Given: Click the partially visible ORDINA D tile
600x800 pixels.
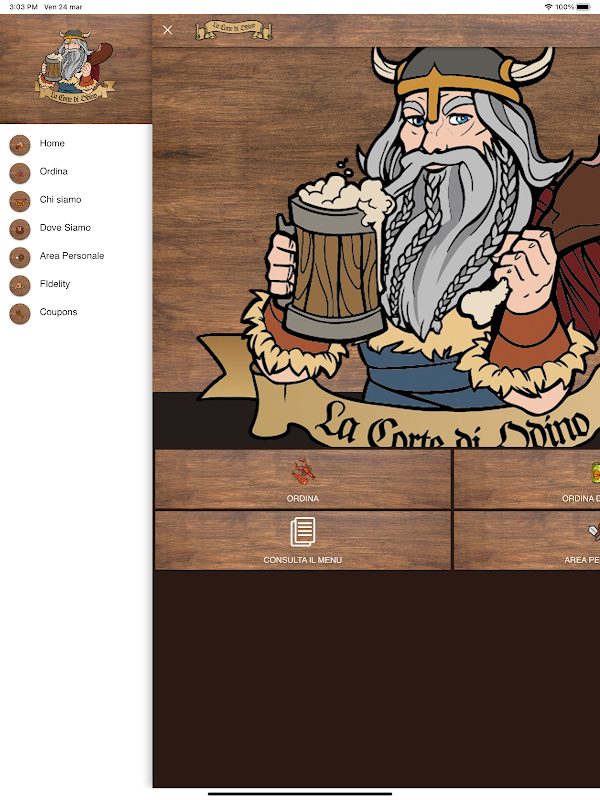Looking at the screenshot, I should (x=527, y=480).
